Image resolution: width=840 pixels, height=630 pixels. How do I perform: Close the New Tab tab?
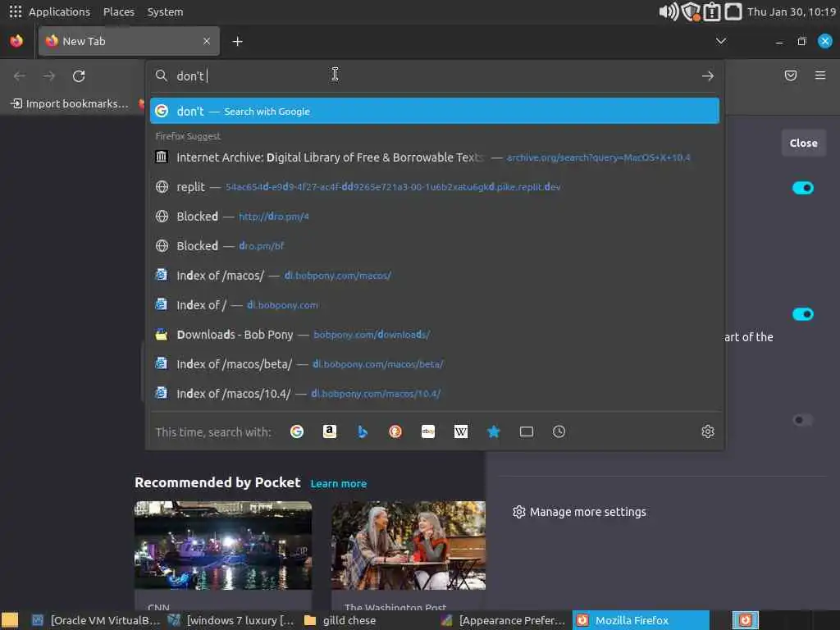tap(206, 41)
